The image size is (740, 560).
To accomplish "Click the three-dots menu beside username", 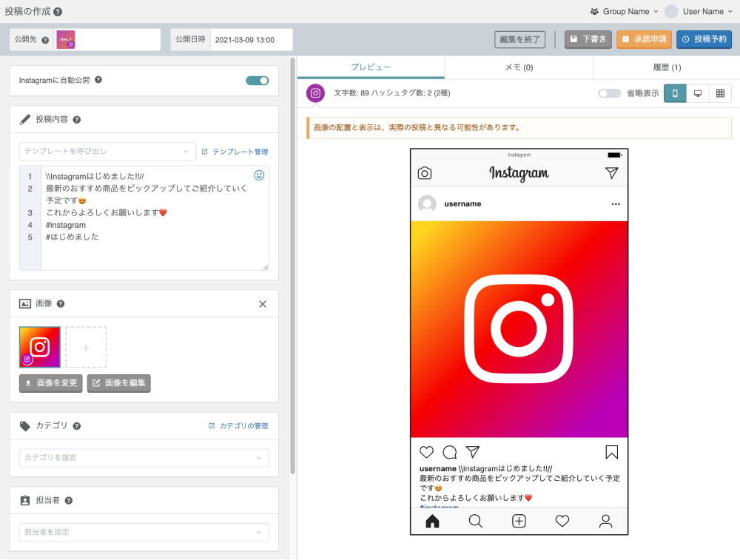I will click(616, 204).
